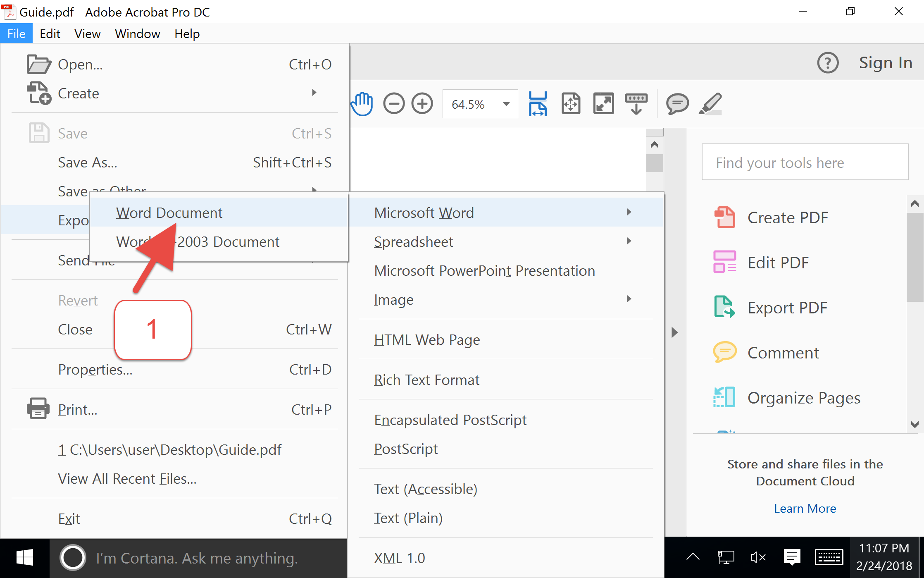This screenshot has height=578, width=924.
Task: Click the Create PDF tool icon
Action: pyautogui.click(x=725, y=217)
